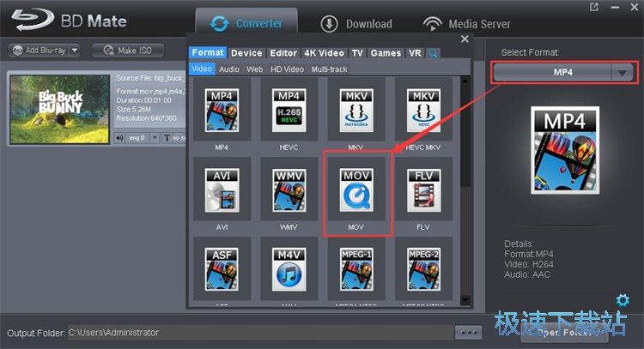644x349 pixels.
Task: Switch to Device category tab
Action: coord(246,53)
